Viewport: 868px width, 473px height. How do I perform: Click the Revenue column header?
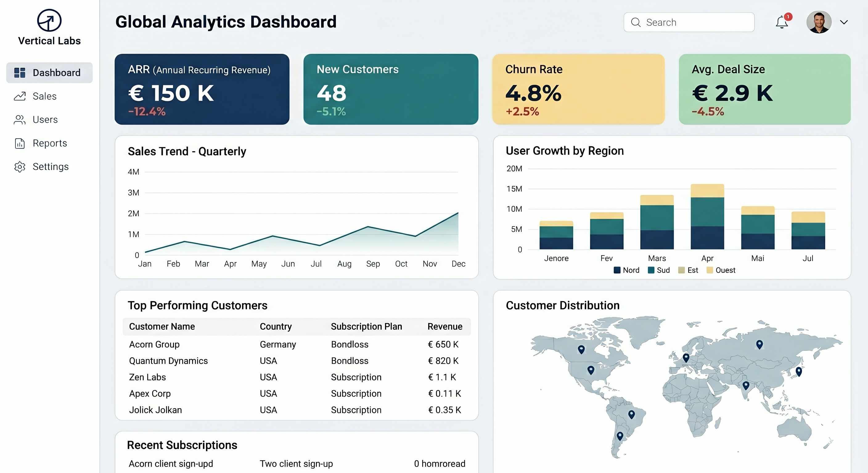pyautogui.click(x=444, y=326)
